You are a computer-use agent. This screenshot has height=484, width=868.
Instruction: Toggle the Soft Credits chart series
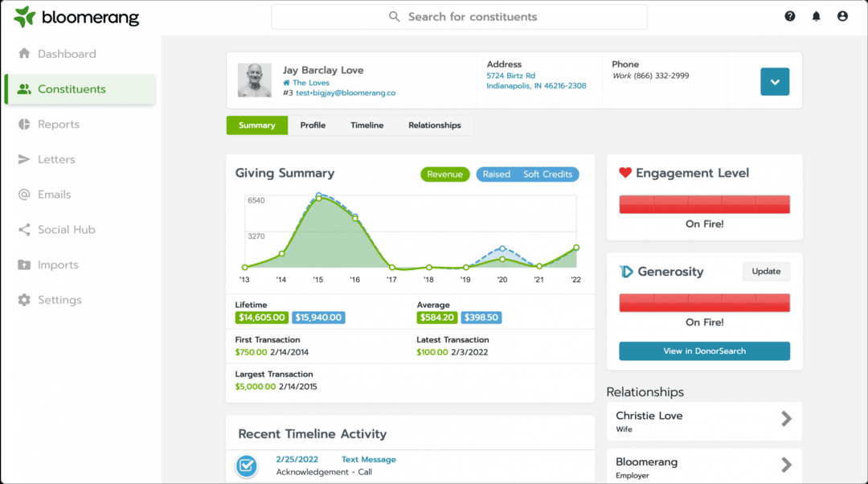(547, 174)
